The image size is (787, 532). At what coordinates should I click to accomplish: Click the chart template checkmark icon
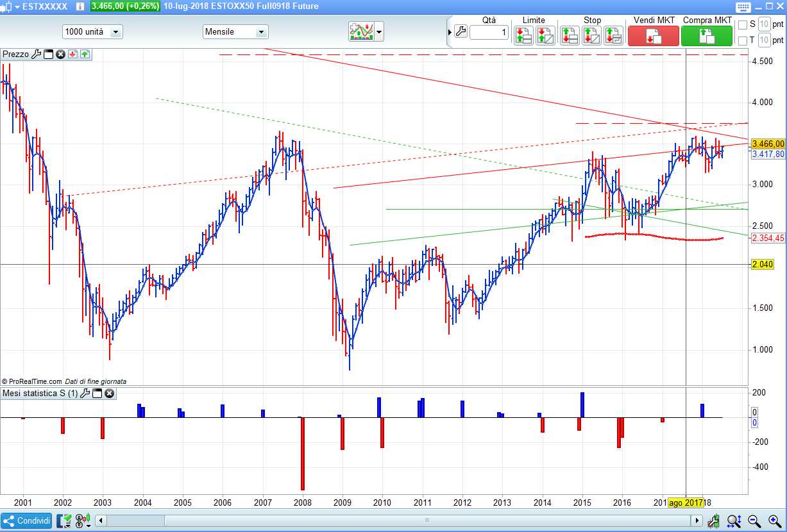click(64, 521)
